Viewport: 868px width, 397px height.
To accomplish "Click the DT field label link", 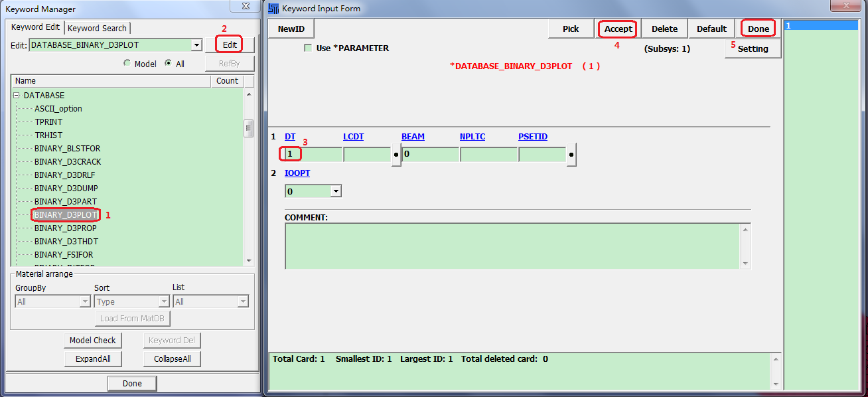I will click(290, 137).
